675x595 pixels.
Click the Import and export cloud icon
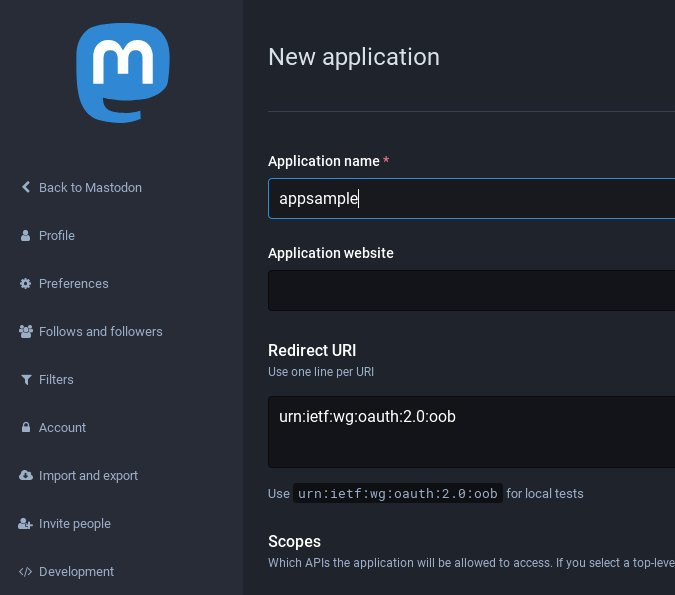click(x=26, y=476)
